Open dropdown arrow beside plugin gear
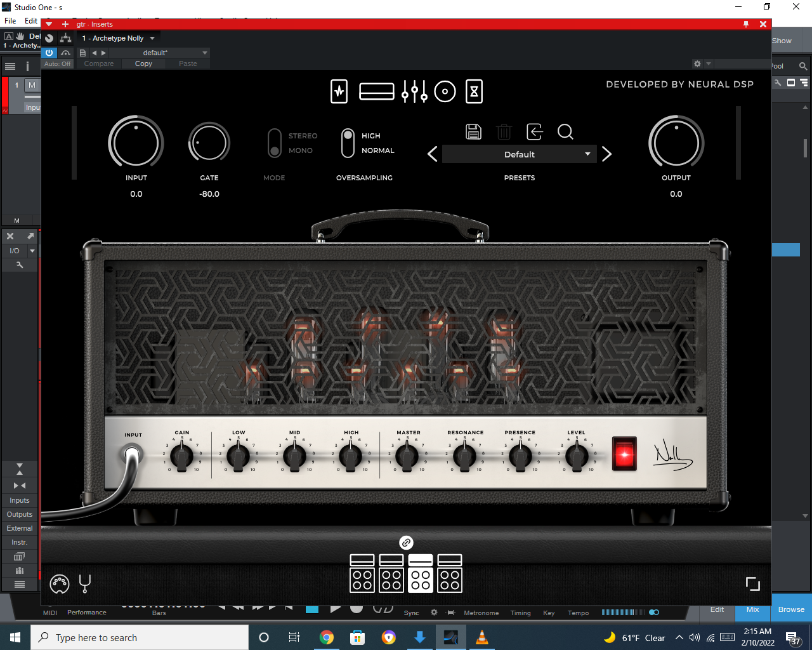Image resolution: width=812 pixels, height=650 pixels. (x=709, y=63)
